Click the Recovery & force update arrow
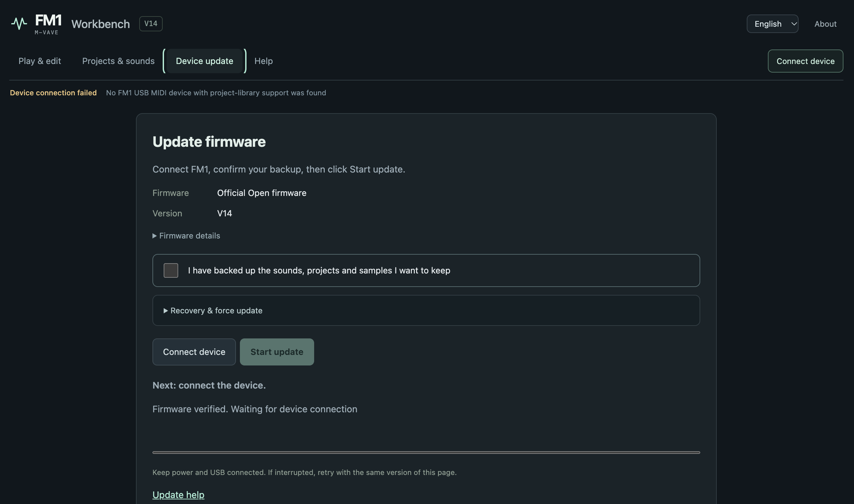This screenshot has width=854, height=504. tap(166, 311)
